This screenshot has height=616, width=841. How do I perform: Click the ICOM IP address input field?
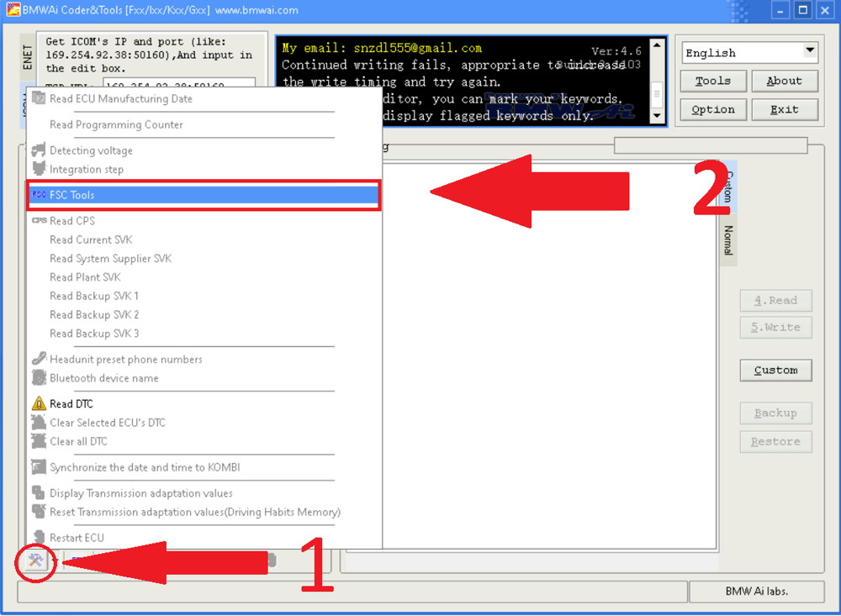pyautogui.click(x=180, y=82)
